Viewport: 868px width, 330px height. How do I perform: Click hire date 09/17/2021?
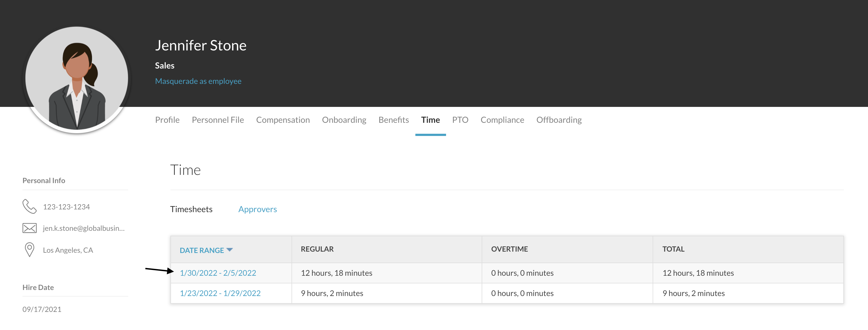pos(42,309)
